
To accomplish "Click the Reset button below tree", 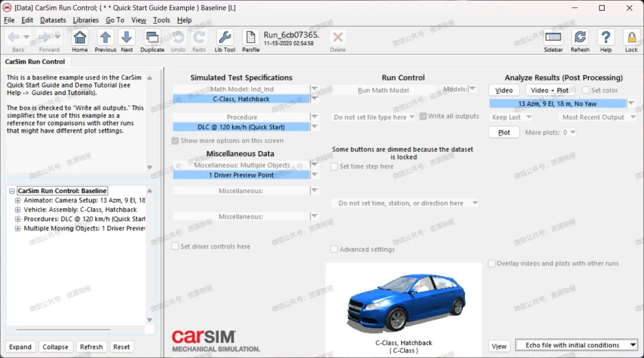I will pyautogui.click(x=122, y=347).
